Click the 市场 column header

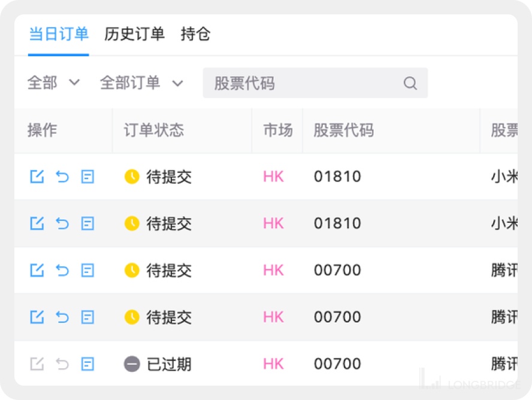[x=278, y=131]
